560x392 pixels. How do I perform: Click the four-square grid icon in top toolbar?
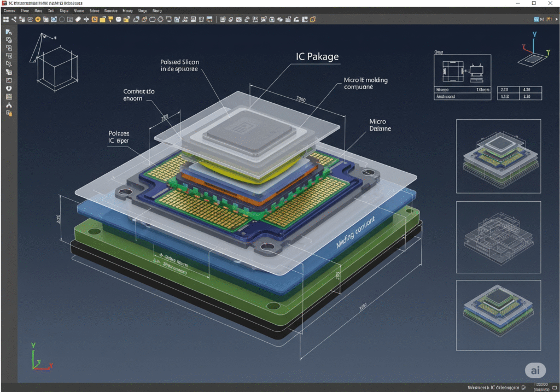pos(5,20)
